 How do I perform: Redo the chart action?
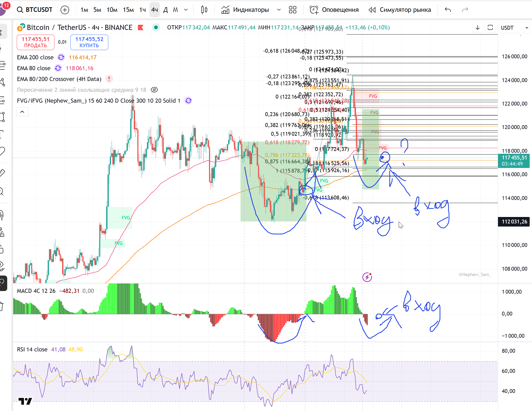tap(465, 10)
